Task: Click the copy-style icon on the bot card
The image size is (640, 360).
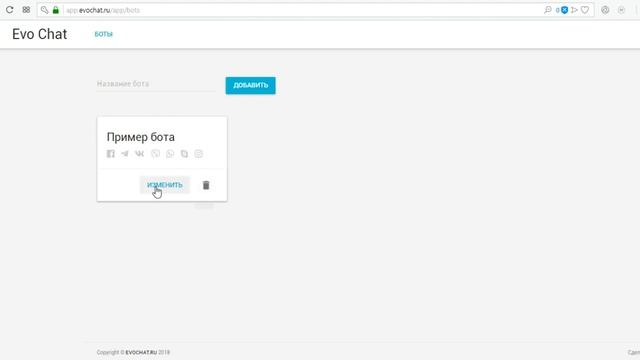Action: [x=184, y=154]
